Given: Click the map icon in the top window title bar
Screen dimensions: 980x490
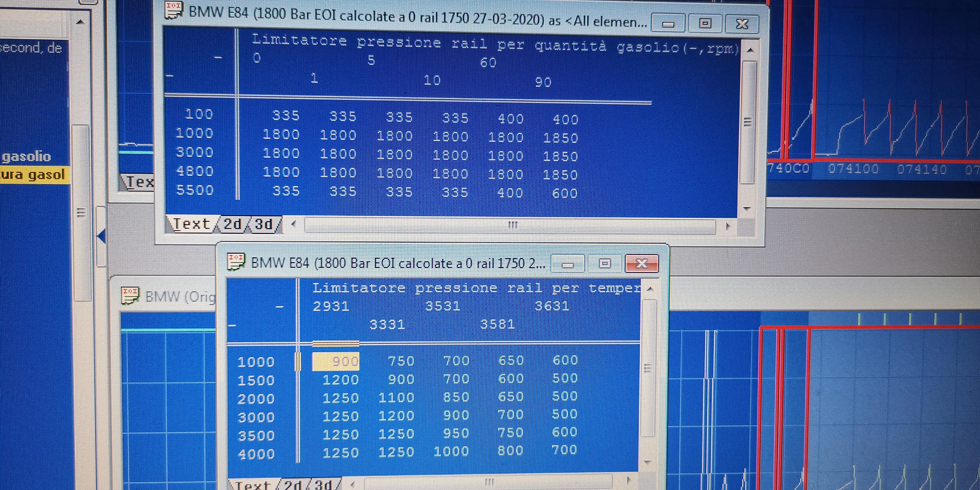Looking at the screenshot, I should tap(174, 10).
